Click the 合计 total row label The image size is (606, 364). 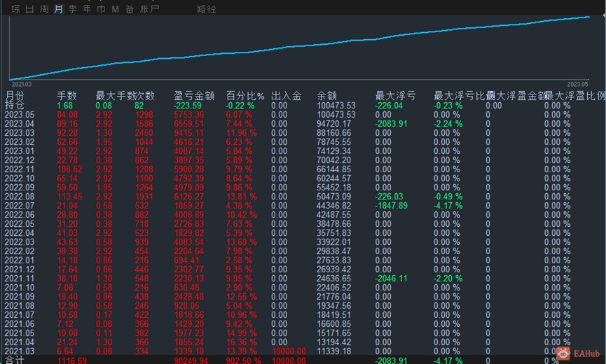[15, 360]
